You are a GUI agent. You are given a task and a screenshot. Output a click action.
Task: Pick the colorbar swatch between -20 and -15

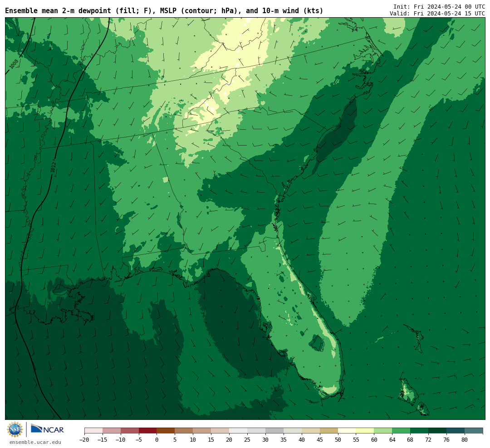coord(93,431)
